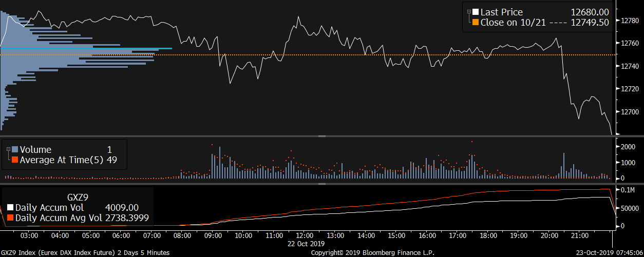The width and height of the screenshot is (644, 257).
Task: Click the 12700 price axis label
Action: (630, 111)
